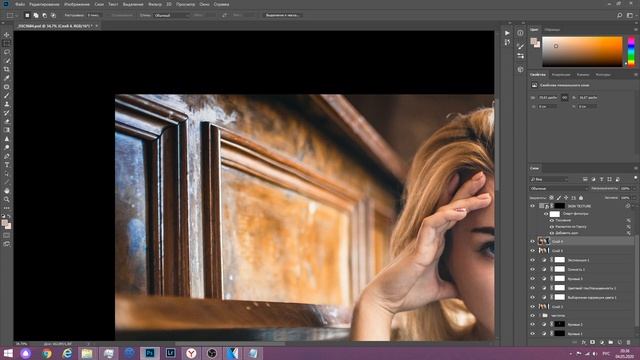Screen dimensions: 640x360
Task: Create new adjustment layer icon
Action: 602,342
